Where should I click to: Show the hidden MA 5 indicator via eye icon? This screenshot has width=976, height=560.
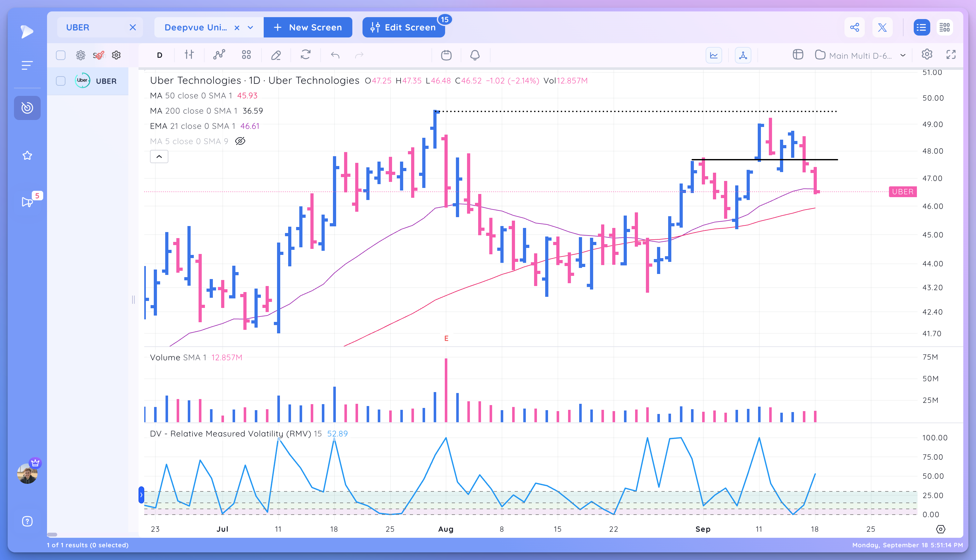[240, 141]
